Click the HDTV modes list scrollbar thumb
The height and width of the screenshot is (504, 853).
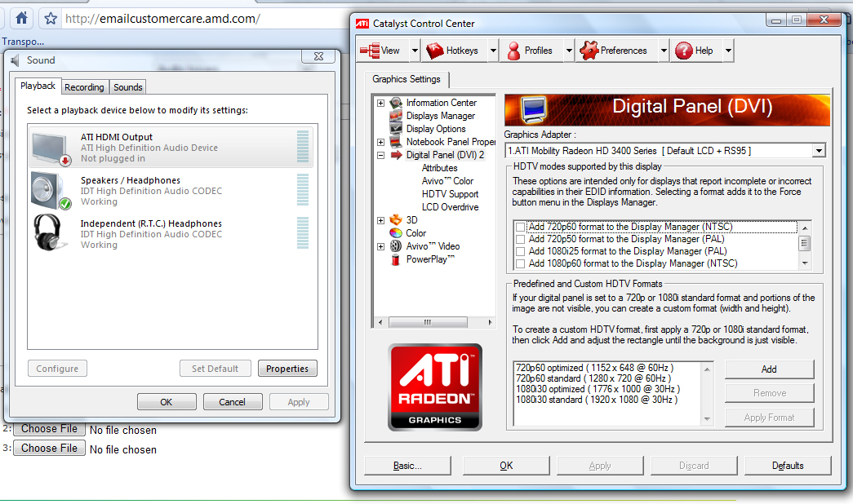click(x=805, y=243)
